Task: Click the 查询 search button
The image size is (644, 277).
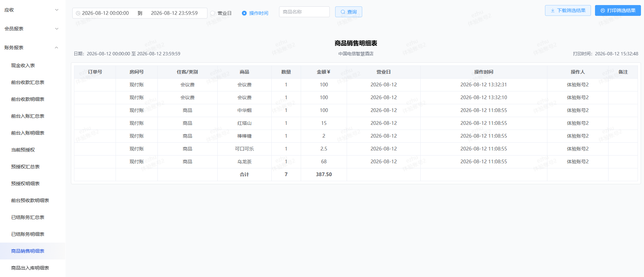Action: tap(349, 12)
